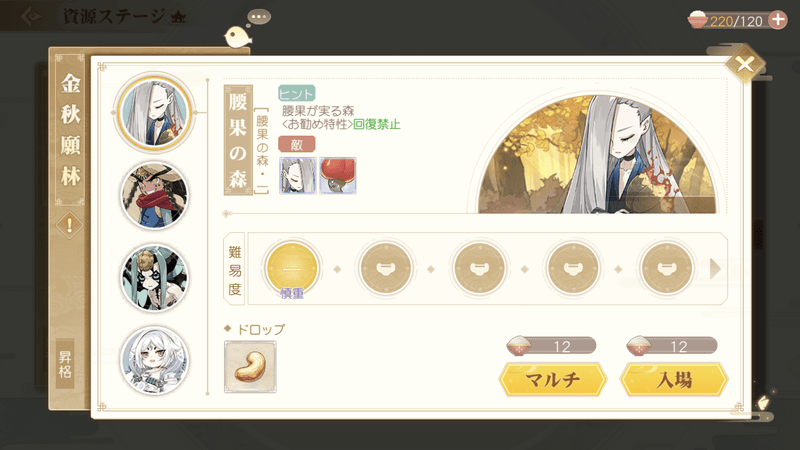Click the cashew drop item thumbnail

point(250,367)
